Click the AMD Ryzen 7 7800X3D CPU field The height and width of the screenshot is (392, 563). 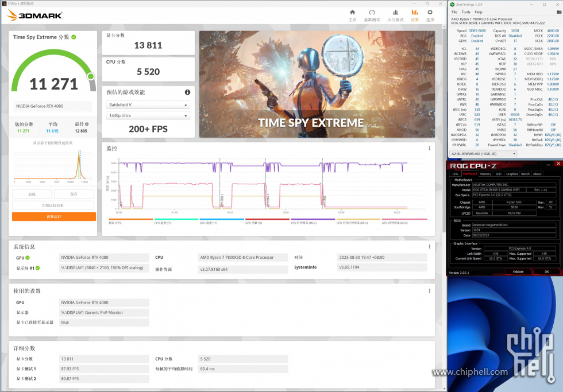244,258
